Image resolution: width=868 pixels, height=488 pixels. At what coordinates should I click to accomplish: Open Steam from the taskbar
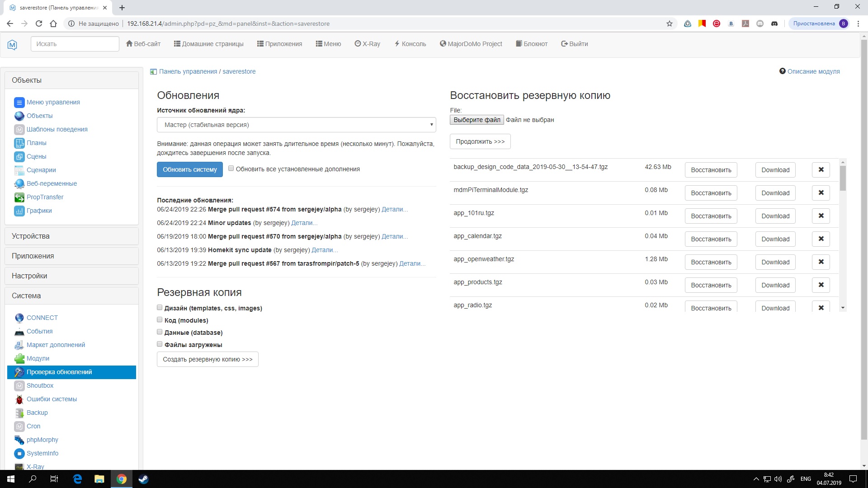pos(143,479)
